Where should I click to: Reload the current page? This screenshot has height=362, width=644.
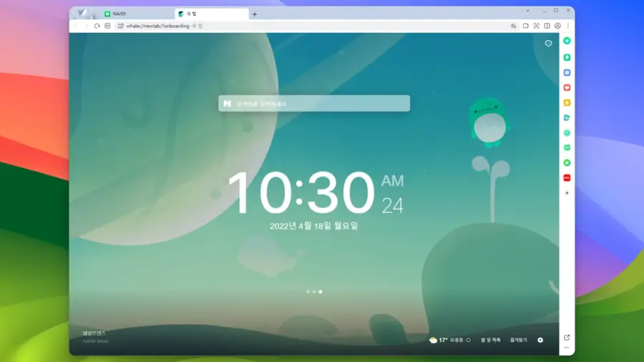pyautogui.click(x=97, y=26)
